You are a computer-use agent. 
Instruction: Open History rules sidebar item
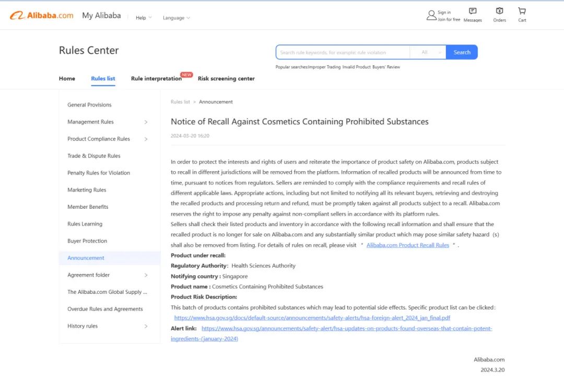[x=83, y=326]
